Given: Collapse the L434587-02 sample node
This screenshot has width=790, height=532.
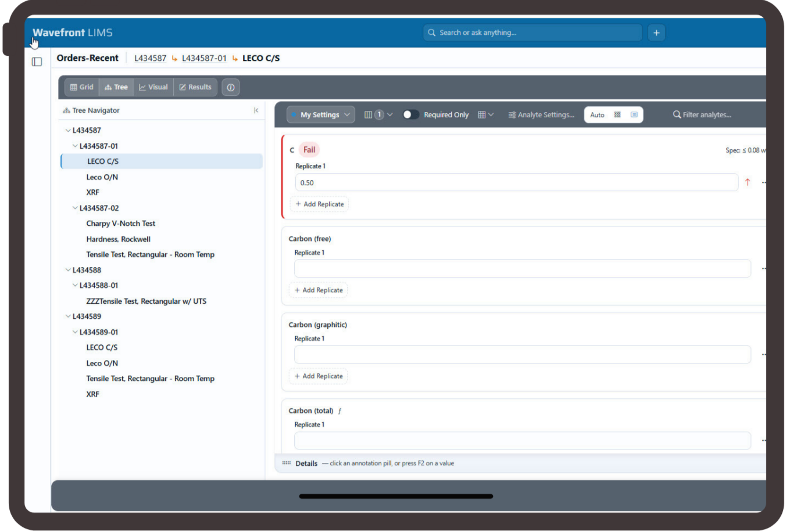Looking at the screenshot, I should 75,208.
